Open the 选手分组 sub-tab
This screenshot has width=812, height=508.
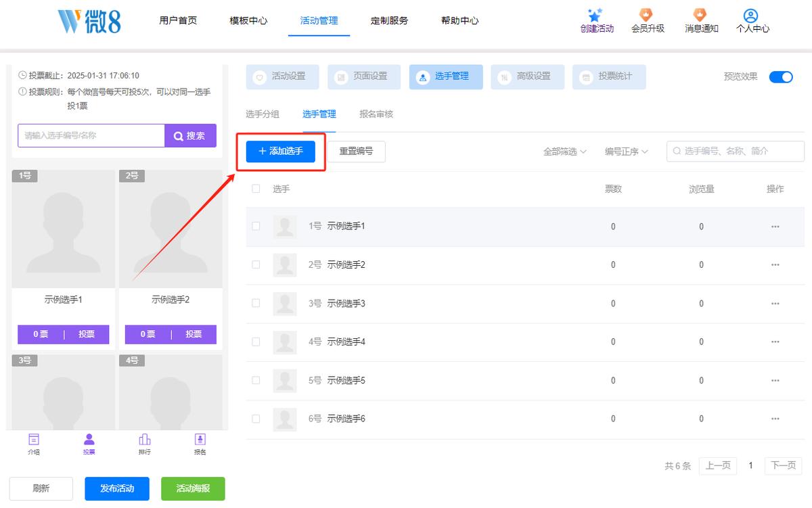tap(263, 114)
